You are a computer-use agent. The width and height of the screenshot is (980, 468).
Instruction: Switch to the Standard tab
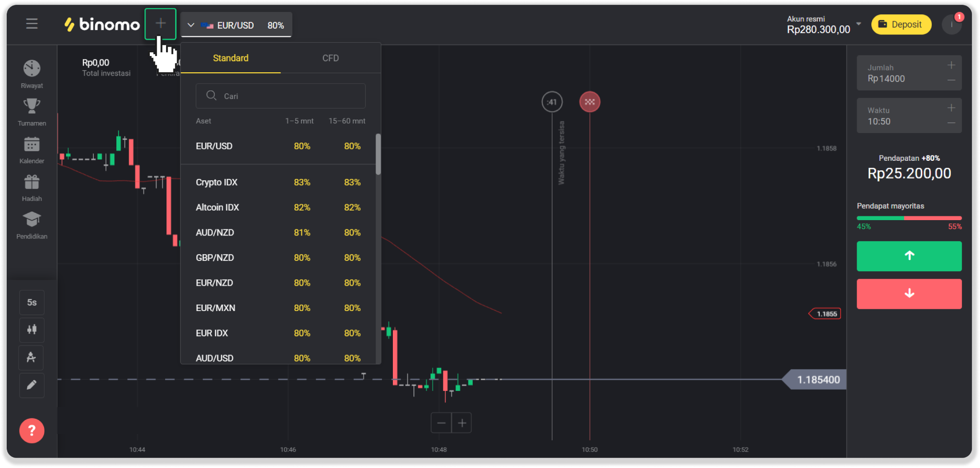click(231, 58)
